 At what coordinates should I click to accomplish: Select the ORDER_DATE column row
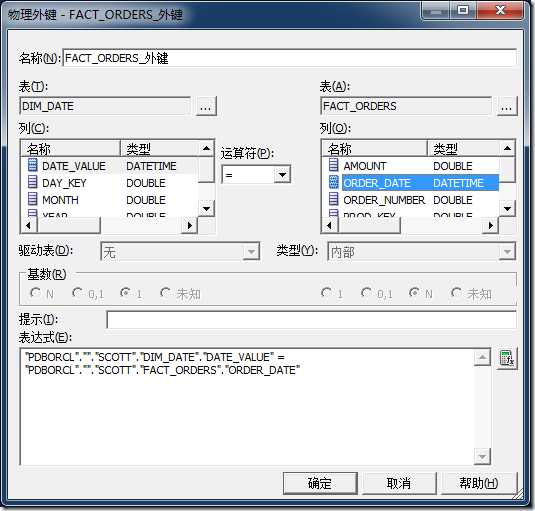410,183
